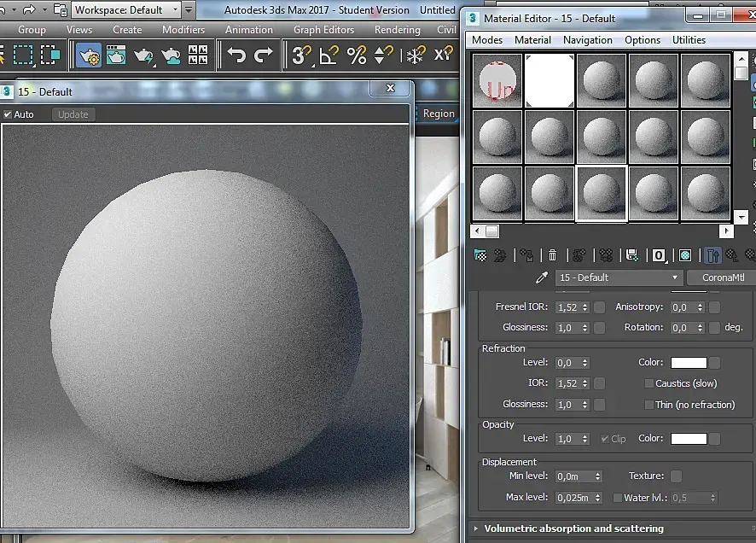Click the Refraction Color white swatch

point(688,363)
